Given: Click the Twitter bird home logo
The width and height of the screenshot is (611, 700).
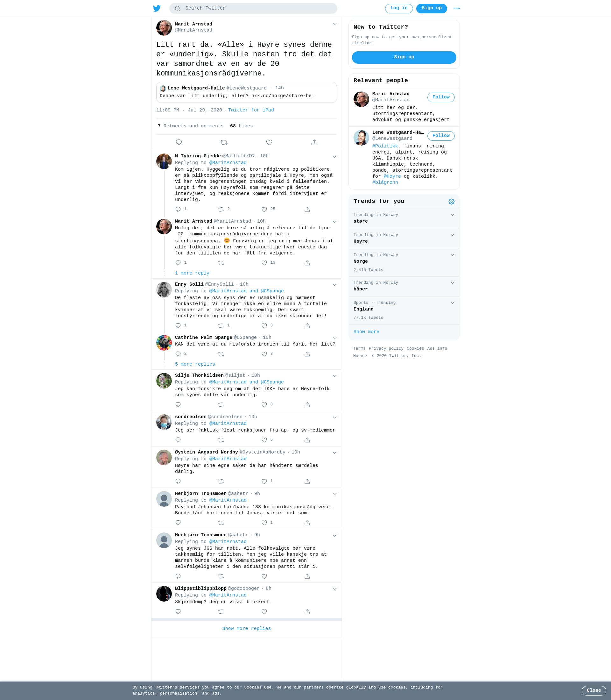Looking at the screenshot, I should pyautogui.click(x=157, y=8).
